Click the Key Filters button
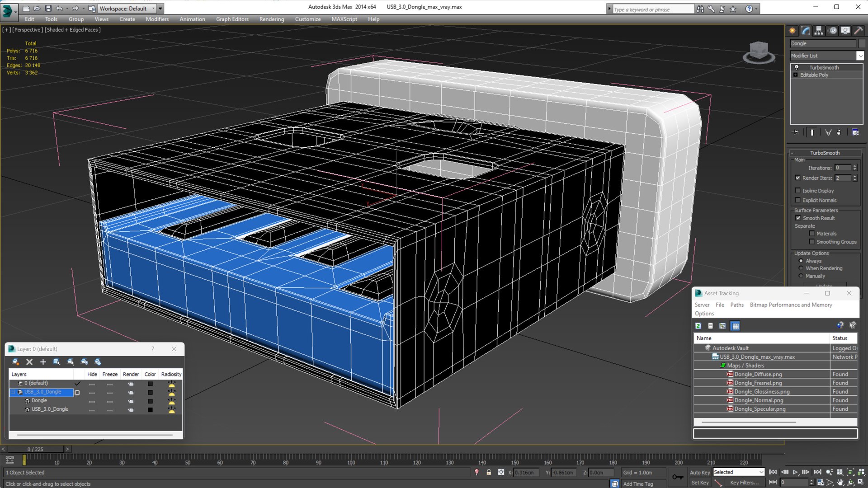868x488 pixels. (x=744, y=483)
